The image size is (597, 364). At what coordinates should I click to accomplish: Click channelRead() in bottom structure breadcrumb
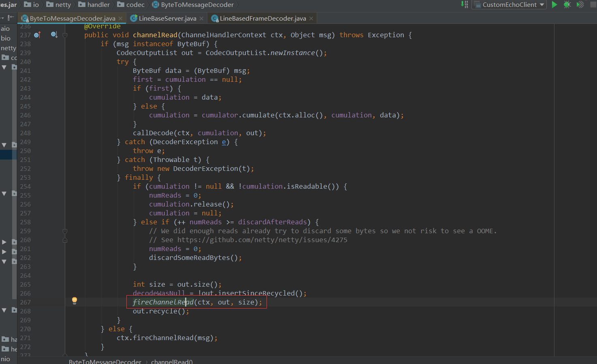click(172, 361)
